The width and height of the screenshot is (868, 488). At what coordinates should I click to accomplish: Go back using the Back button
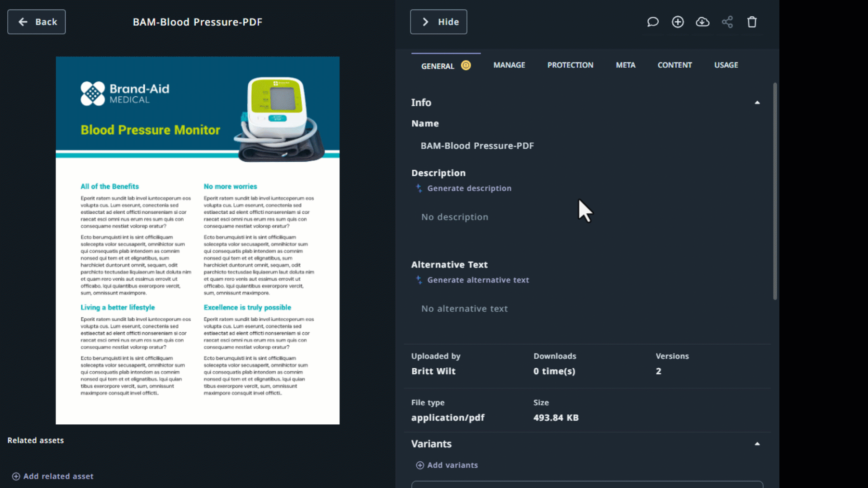coord(36,22)
